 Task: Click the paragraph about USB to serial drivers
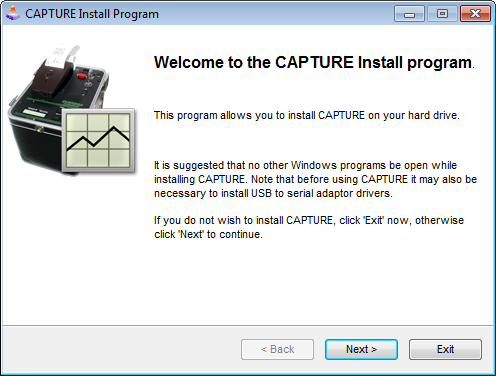pyautogui.click(x=315, y=179)
